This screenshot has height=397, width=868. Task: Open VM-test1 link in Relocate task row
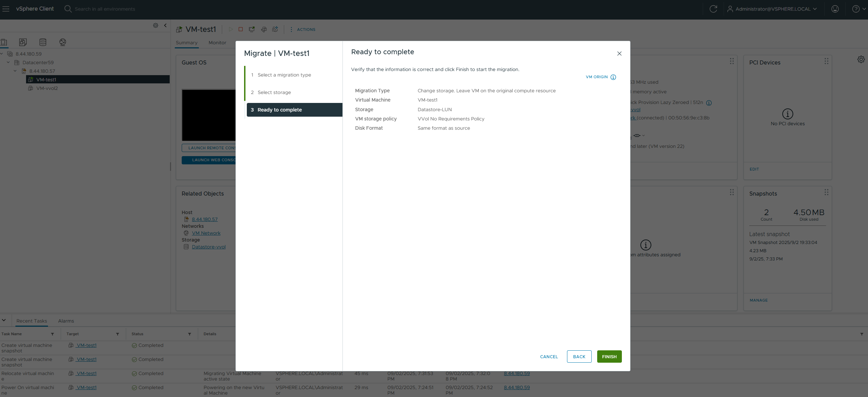(x=86, y=373)
